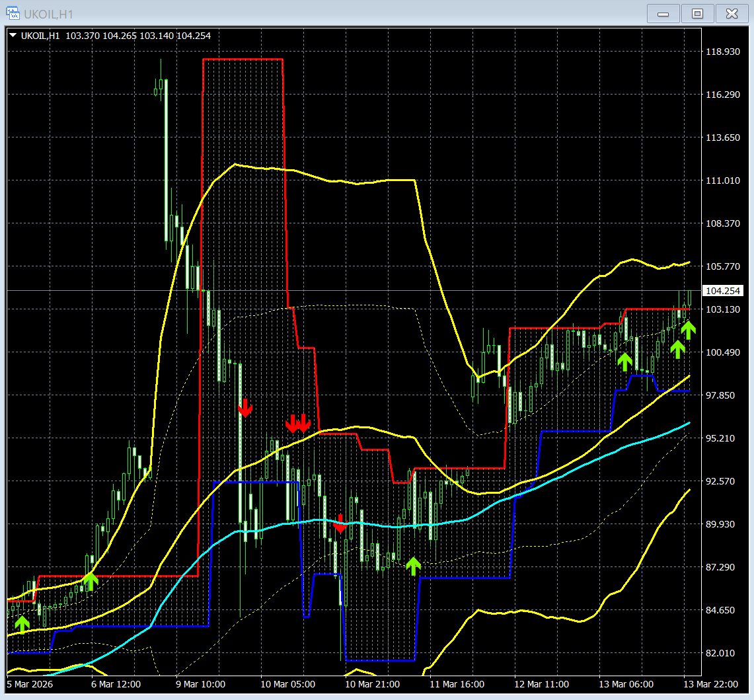Image resolution: width=754 pixels, height=700 pixels.
Task: Click the OHLC text 103.370 104.265 in header
Action: (x=101, y=36)
